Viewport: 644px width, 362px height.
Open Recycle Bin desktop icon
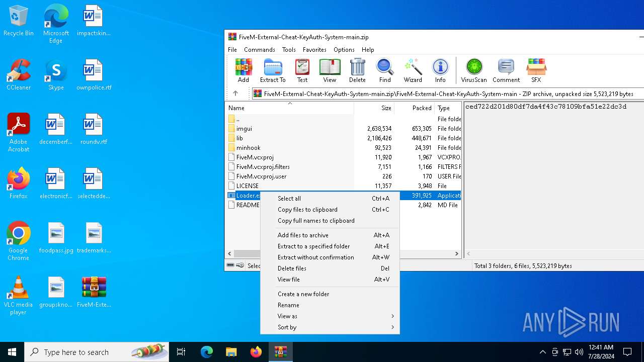(19, 21)
